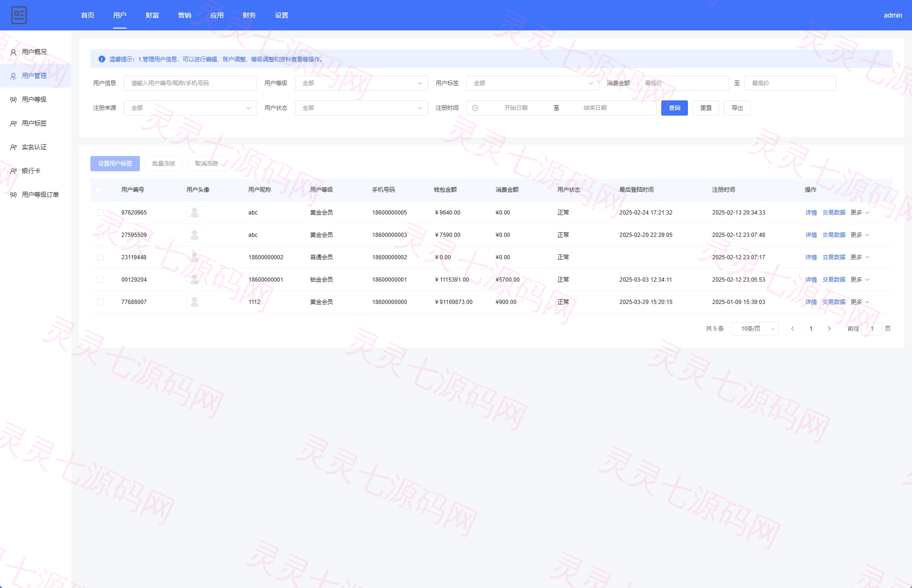The width and height of the screenshot is (912, 588).
Task: Click the 实名认证 sidebar icon
Action: pos(13,147)
